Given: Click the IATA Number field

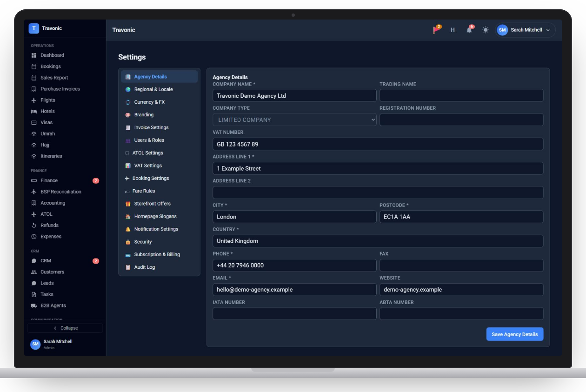Looking at the screenshot, I should [294, 313].
